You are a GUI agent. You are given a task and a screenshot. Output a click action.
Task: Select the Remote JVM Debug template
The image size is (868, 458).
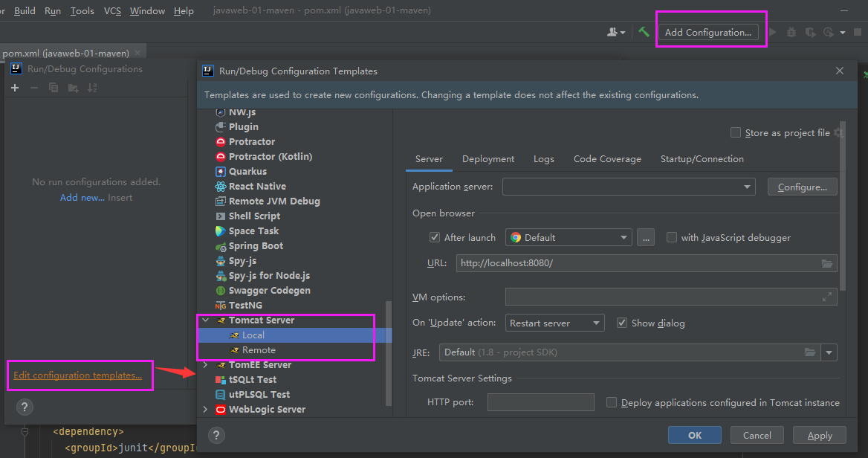274,201
